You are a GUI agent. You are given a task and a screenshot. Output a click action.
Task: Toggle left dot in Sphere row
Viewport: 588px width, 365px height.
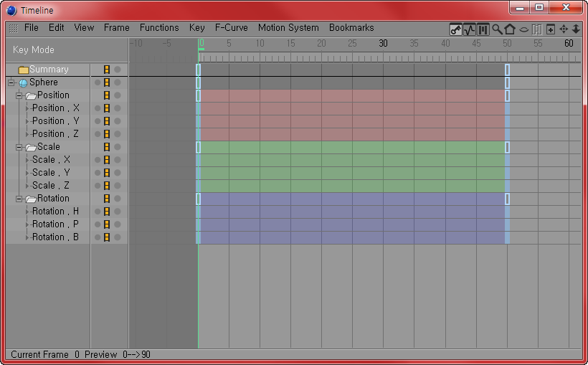coord(98,82)
